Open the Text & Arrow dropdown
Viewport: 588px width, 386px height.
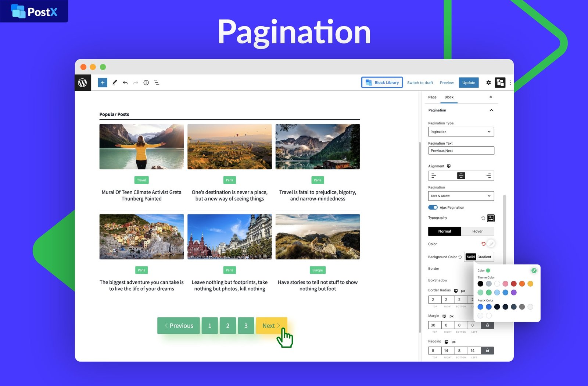point(461,196)
